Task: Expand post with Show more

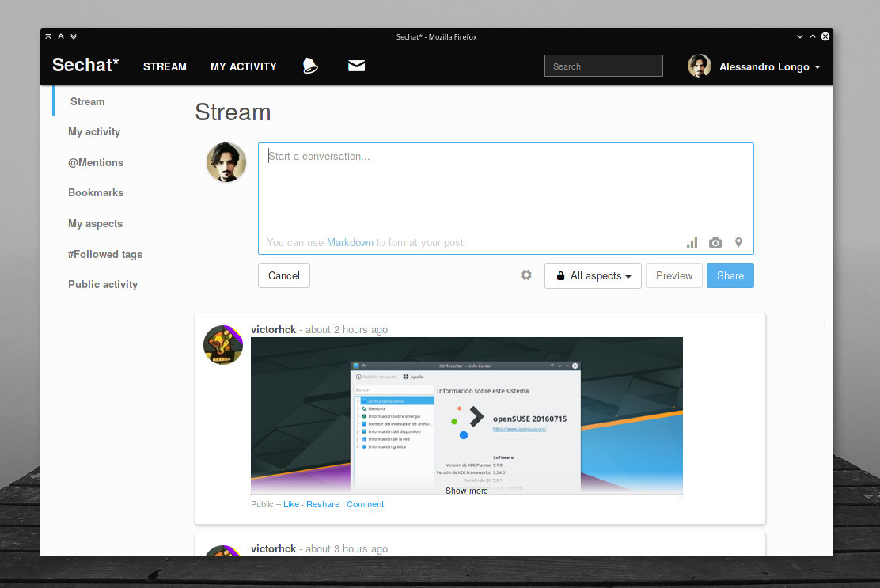Action: point(466,491)
